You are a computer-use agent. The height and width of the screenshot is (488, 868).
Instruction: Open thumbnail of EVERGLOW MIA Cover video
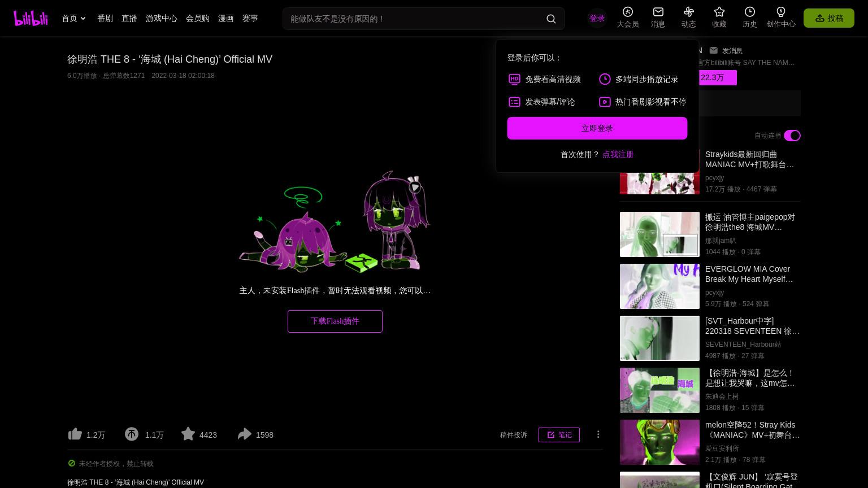click(x=659, y=286)
